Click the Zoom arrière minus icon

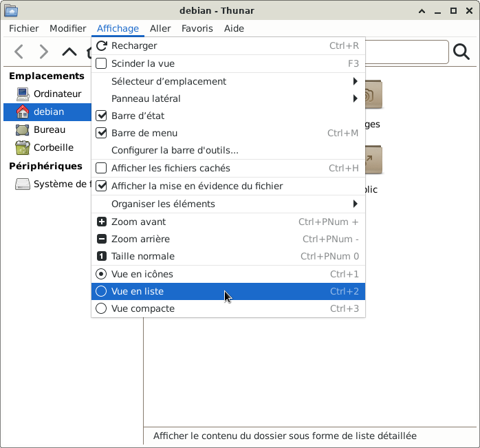pyautogui.click(x=101, y=239)
